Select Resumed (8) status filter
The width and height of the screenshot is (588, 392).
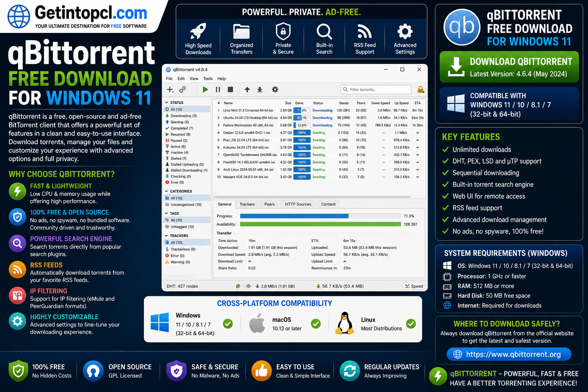pos(187,134)
